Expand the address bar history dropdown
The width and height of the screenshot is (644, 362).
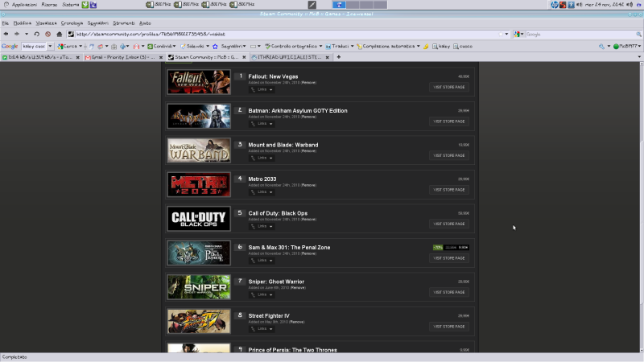(x=506, y=34)
